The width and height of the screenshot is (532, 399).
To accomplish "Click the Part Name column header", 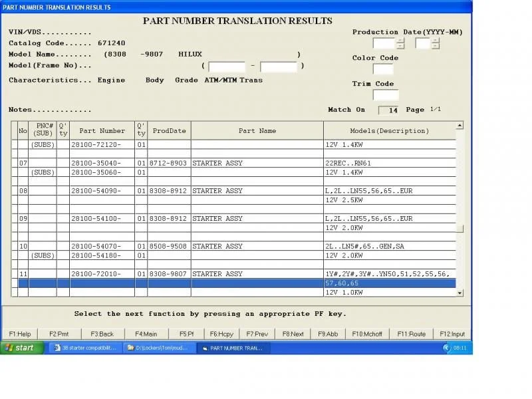I will (x=257, y=130).
